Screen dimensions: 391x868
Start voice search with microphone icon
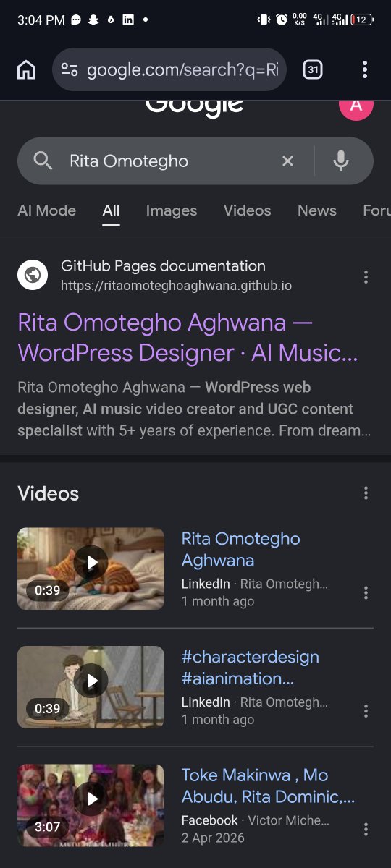pyautogui.click(x=341, y=161)
